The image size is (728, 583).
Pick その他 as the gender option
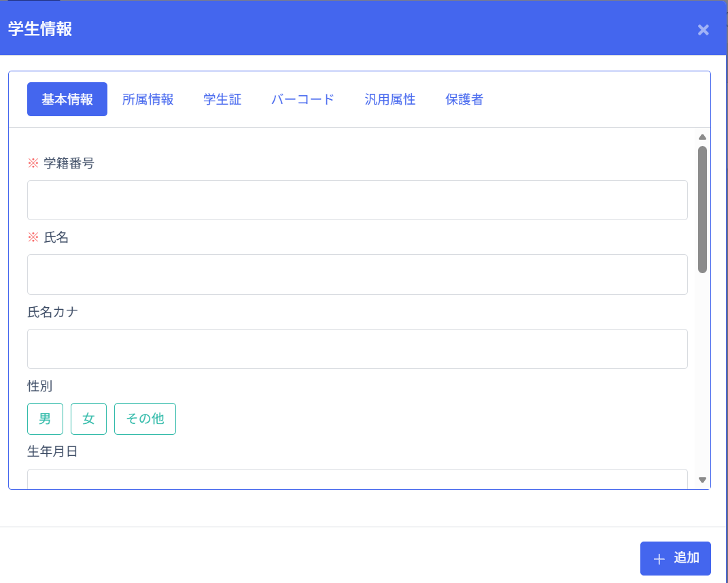click(x=145, y=419)
